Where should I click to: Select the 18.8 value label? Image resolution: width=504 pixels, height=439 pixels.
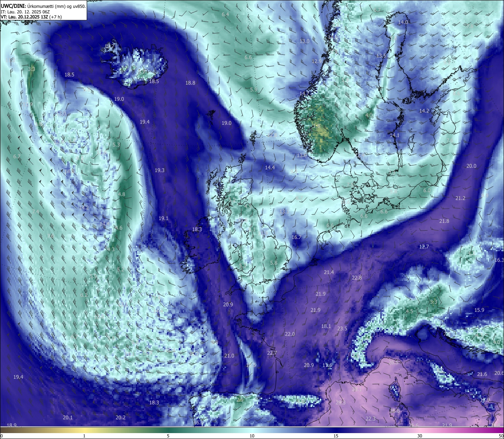coord(190,83)
